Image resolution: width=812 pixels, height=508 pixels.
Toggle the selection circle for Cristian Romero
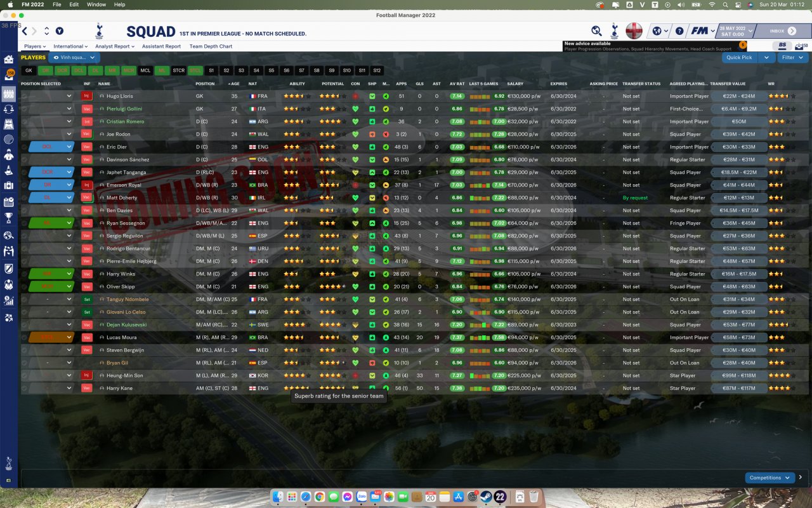(25, 121)
